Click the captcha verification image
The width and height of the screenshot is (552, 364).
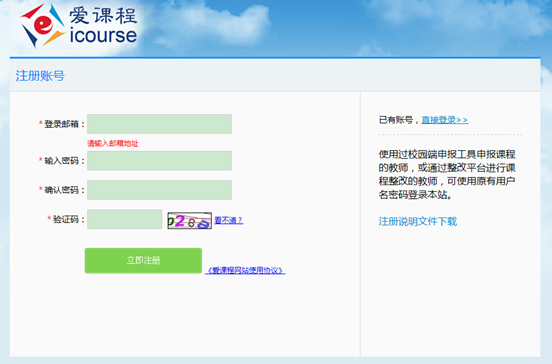pos(189,221)
